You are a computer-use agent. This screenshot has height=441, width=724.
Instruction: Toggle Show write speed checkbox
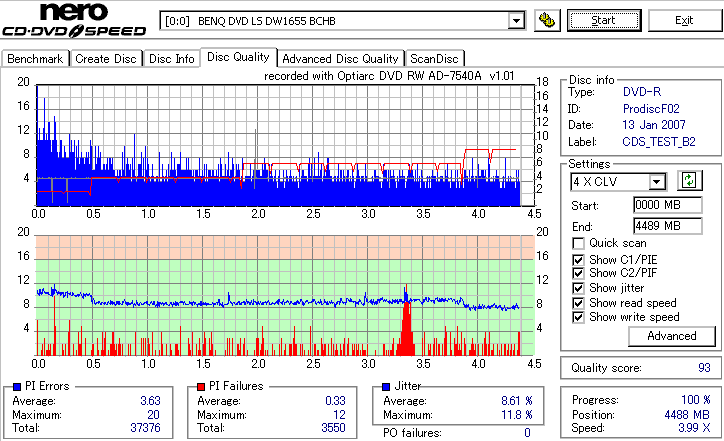tap(578, 318)
